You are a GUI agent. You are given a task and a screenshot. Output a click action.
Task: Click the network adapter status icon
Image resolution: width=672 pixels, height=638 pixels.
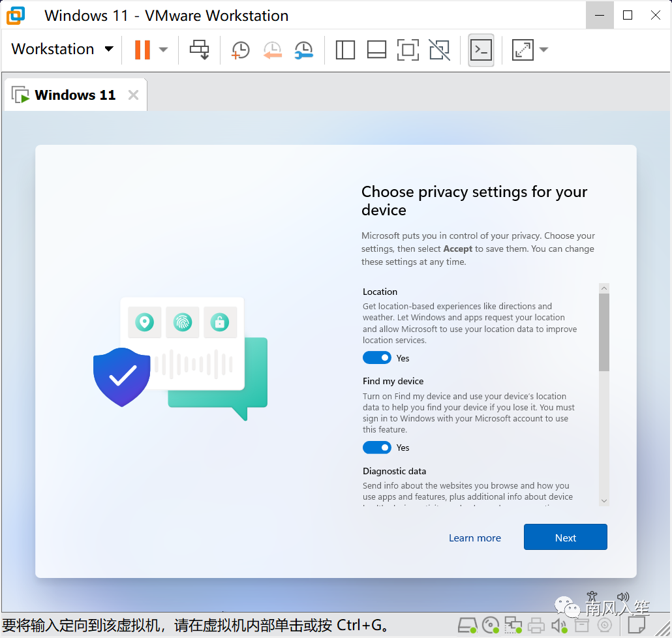point(513,626)
